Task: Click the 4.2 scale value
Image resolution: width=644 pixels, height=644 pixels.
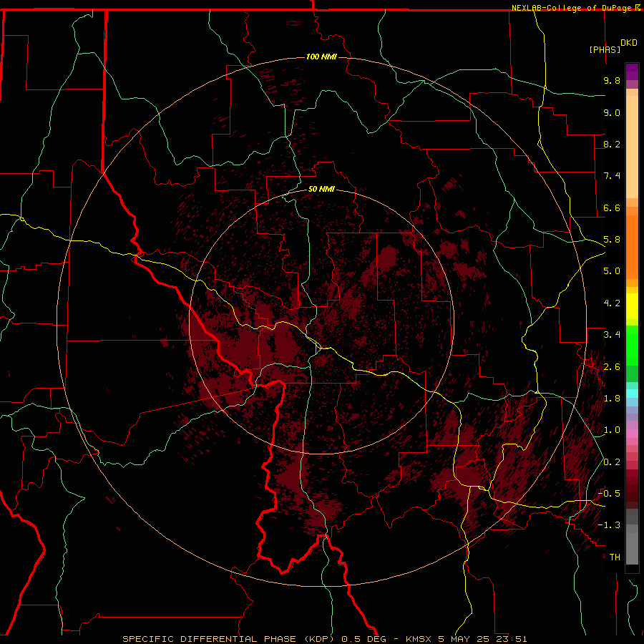Action: (612, 303)
